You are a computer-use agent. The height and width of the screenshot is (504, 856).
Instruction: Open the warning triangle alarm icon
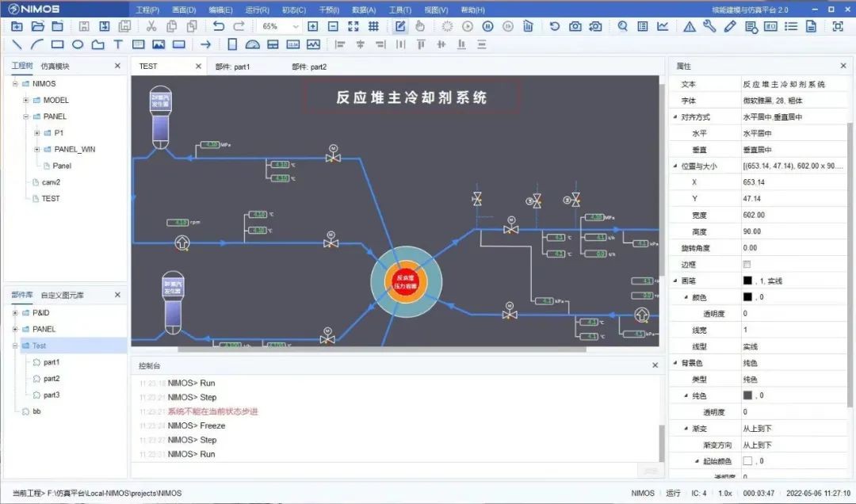(x=689, y=26)
